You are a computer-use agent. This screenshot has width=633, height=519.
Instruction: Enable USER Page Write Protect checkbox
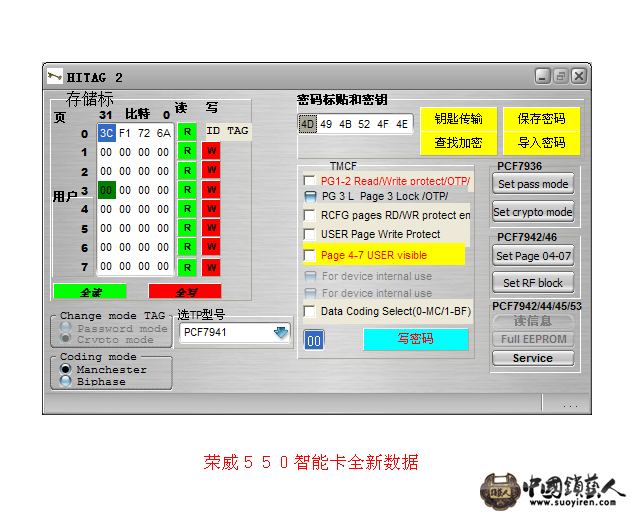coord(310,234)
